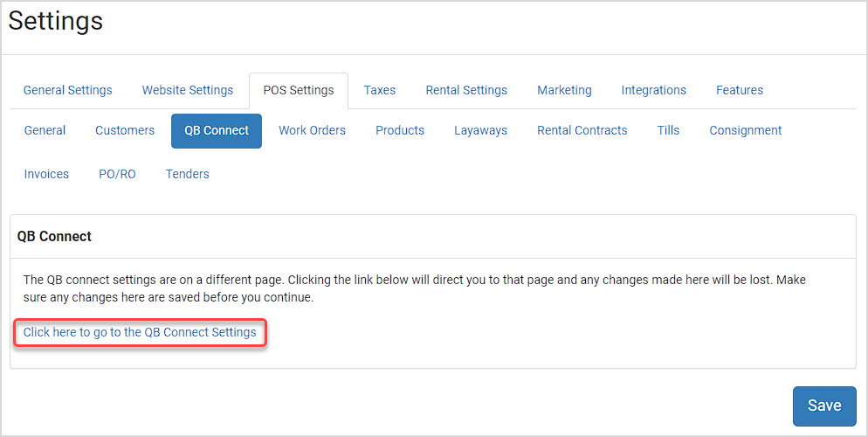This screenshot has height=437, width=868.
Task: Select the Tills sub-tab
Action: coord(668,130)
